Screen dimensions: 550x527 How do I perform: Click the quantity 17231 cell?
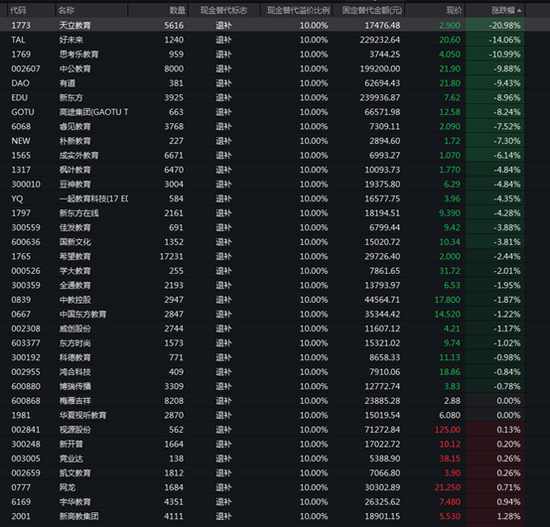[172, 256]
